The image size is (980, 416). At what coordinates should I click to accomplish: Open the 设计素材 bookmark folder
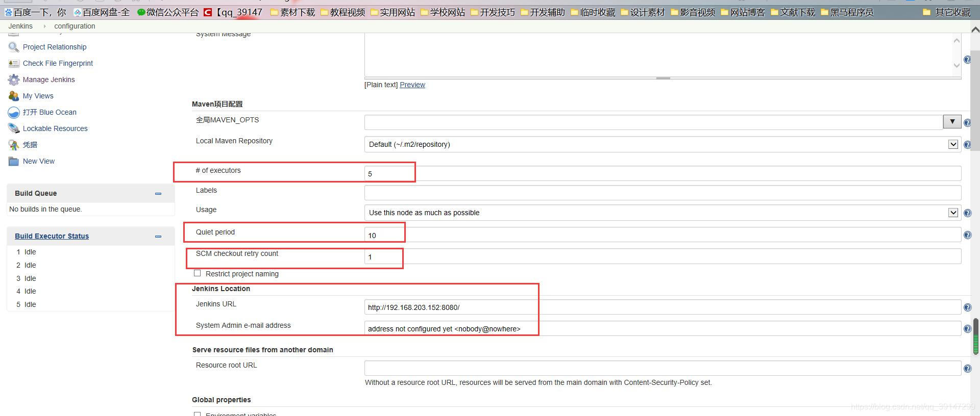point(643,12)
